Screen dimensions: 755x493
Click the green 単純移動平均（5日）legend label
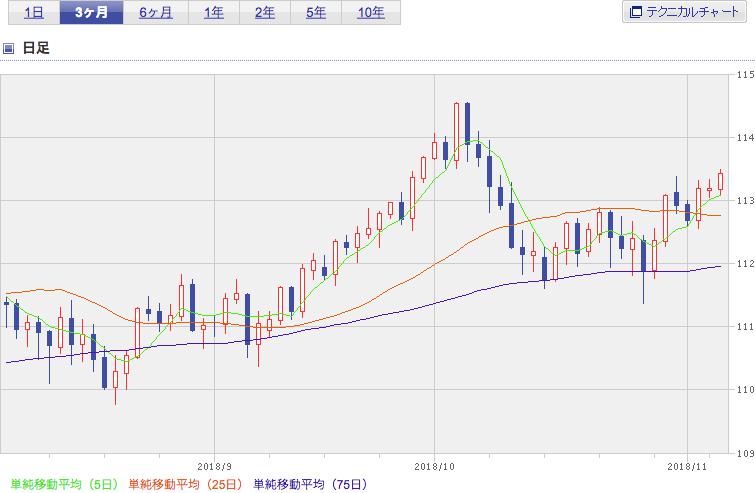pyautogui.click(x=64, y=484)
